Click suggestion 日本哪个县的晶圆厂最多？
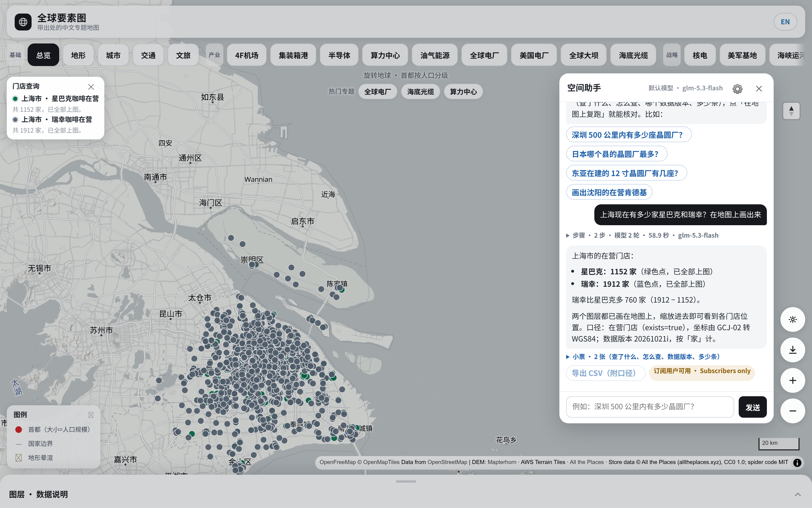The image size is (812, 508). click(x=616, y=154)
